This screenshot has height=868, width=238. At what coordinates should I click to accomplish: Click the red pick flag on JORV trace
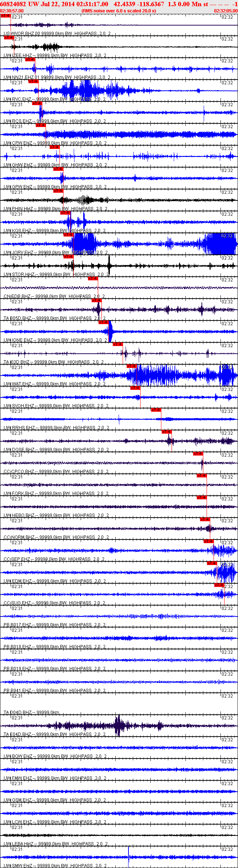pos(69,235)
